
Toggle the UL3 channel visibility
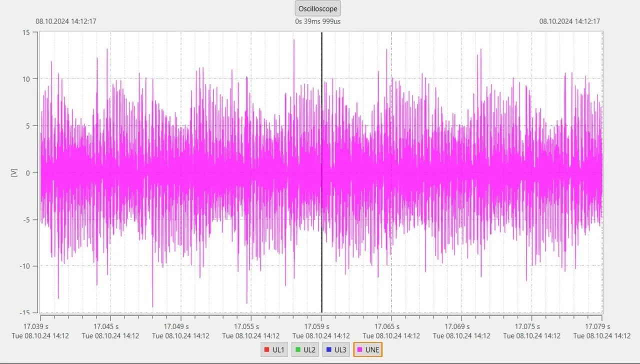(335, 350)
